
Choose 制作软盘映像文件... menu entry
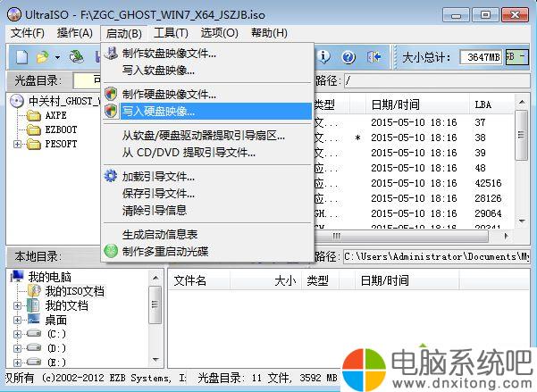[x=208, y=54]
